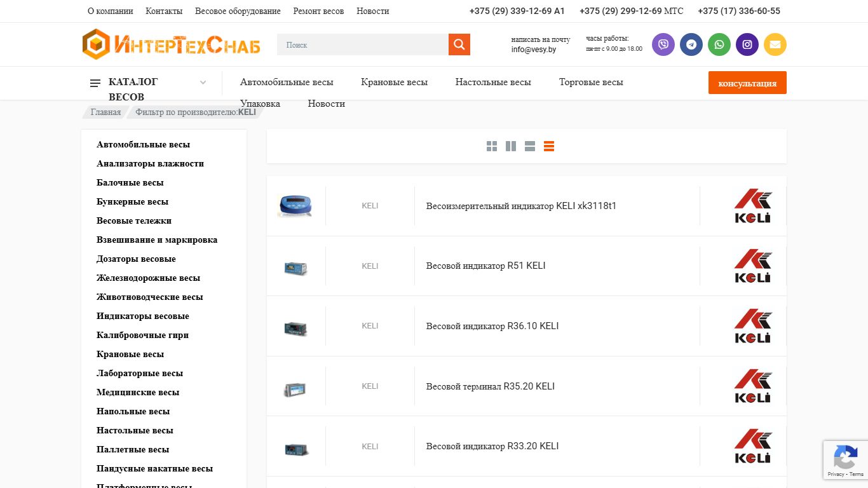Select Пандусные накатные весы in sidebar
This screenshot has height=488, width=868.
pos(154,468)
